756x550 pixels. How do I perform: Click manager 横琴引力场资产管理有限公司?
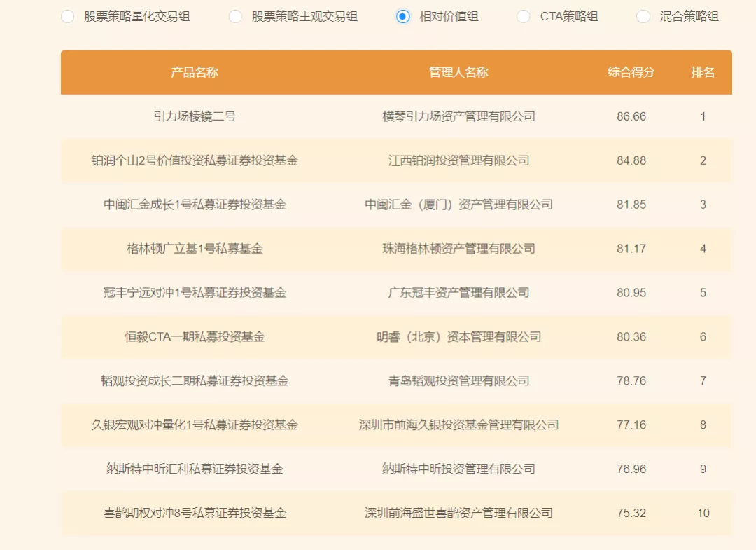click(458, 116)
